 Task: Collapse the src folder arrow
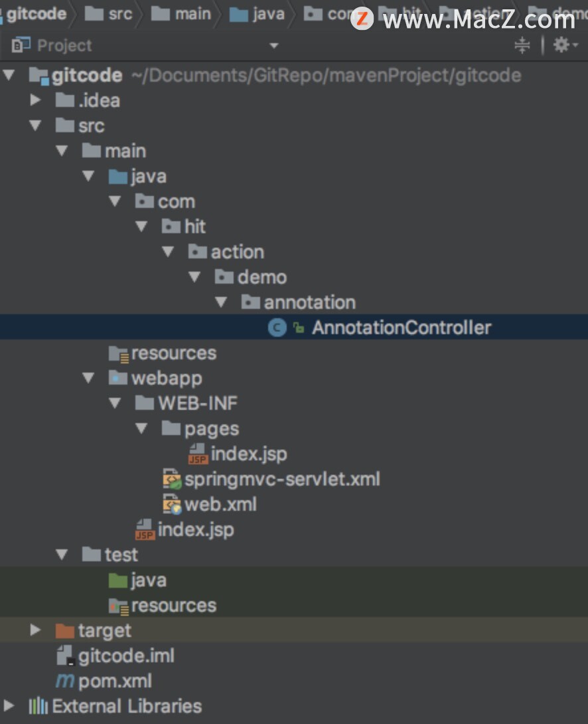pos(35,125)
